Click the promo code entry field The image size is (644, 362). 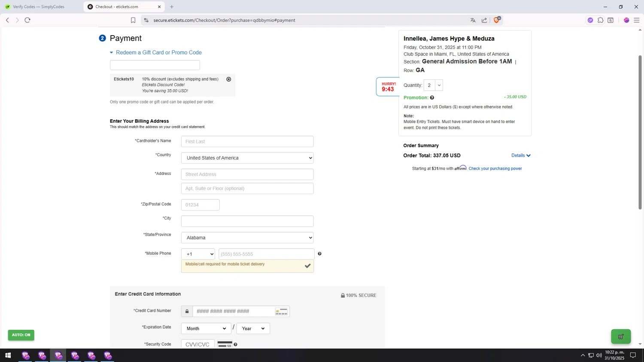(x=155, y=65)
